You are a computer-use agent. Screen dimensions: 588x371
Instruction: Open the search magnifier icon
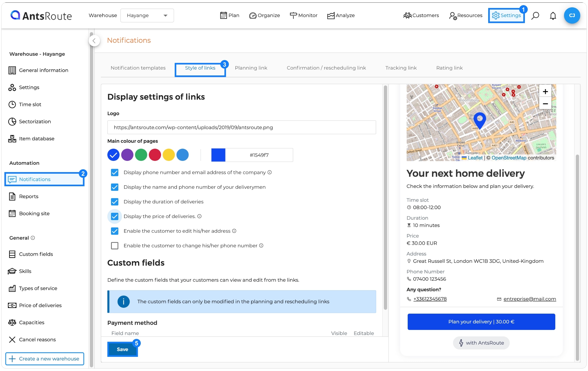click(535, 16)
